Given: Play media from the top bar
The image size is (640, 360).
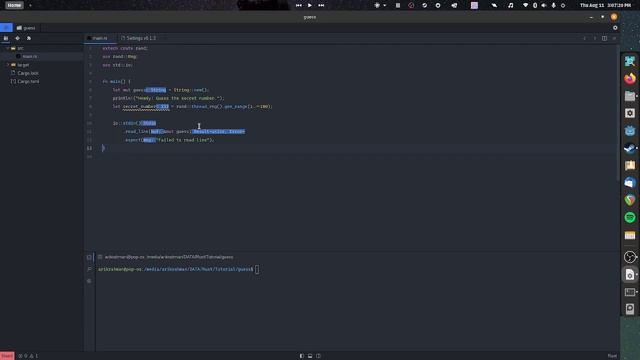Looking at the screenshot, I should pyautogui.click(x=310, y=5).
